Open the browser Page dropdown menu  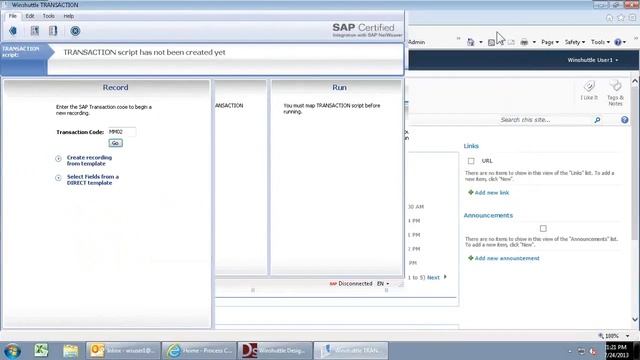pos(550,42)
